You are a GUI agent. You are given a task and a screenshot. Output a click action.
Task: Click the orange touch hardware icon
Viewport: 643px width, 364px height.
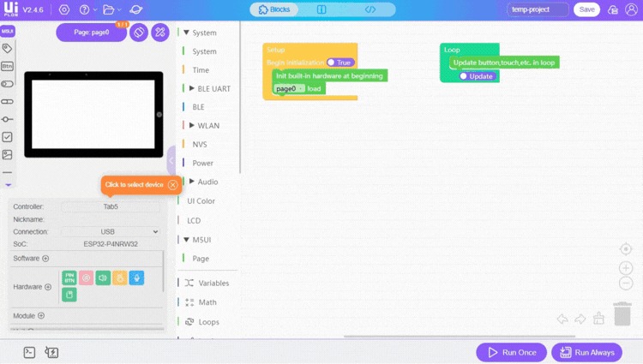click(x=120, y=277)
